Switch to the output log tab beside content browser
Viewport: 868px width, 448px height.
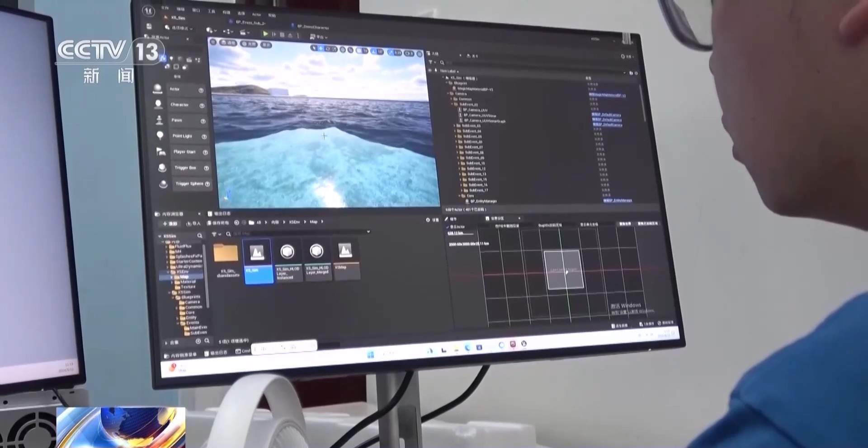(x=220, y=214)
